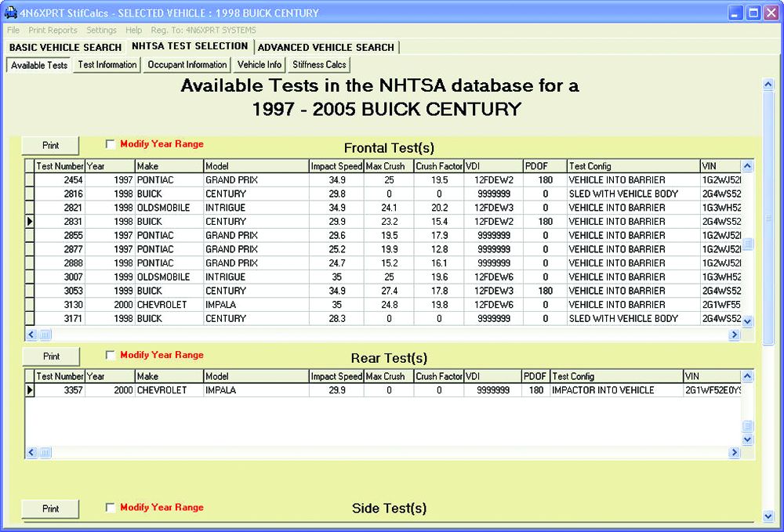This screenshot has width=784, height=532.
Task: Print the Frontal Tests list
Action: point(49,145)
